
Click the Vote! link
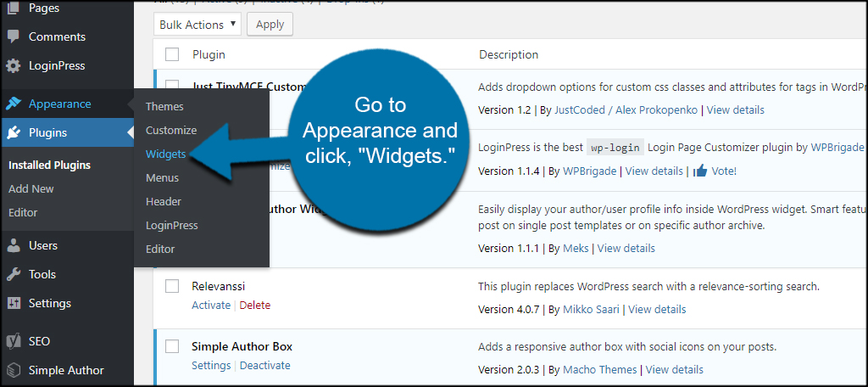point(724,171)
